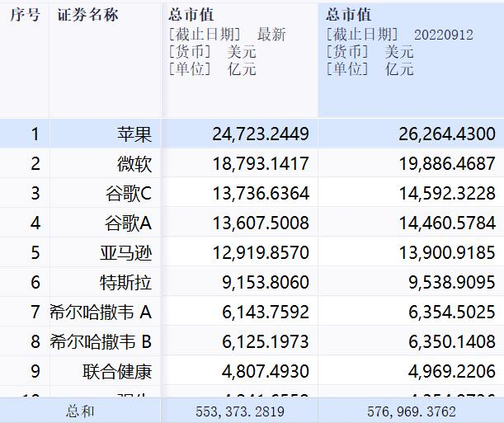504x423 pixels.
Task: Click value 24,723.2449 for 苹果
Action: (x=261, y=134)
